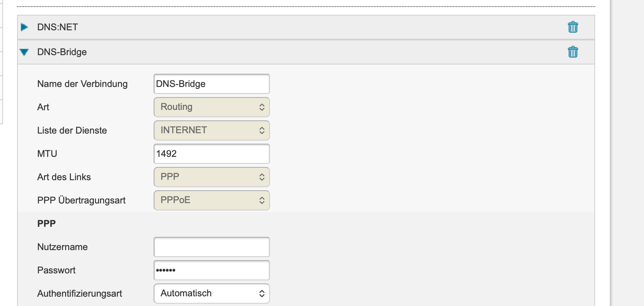Open the Art des Links dropdown
The height and width of the screenshot is (306, 644).
211,177
